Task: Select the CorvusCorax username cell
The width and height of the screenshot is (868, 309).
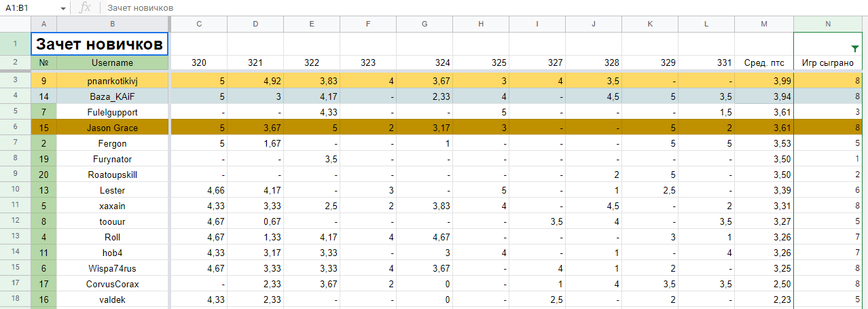Action: point(112,284)
